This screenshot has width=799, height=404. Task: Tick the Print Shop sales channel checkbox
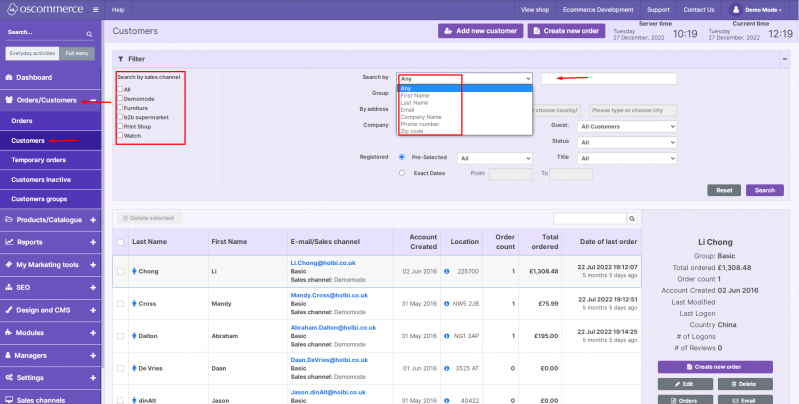click(120, 126)
